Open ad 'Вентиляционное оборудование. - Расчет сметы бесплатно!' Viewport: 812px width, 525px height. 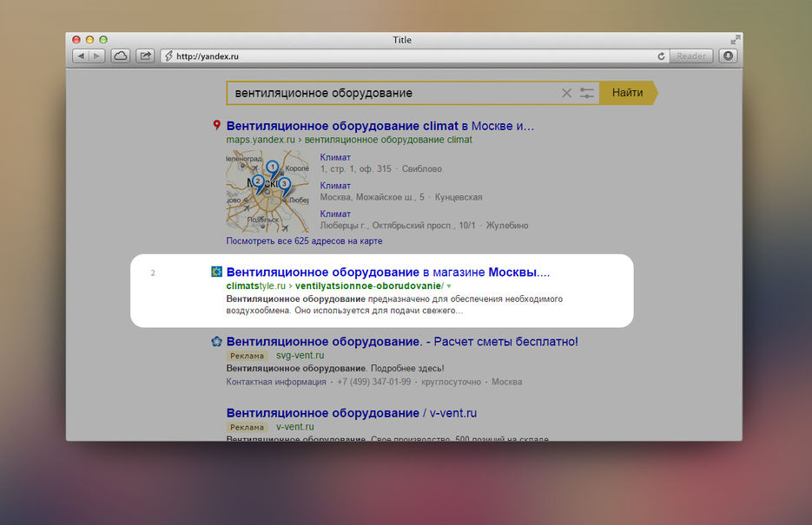[402, 341]
